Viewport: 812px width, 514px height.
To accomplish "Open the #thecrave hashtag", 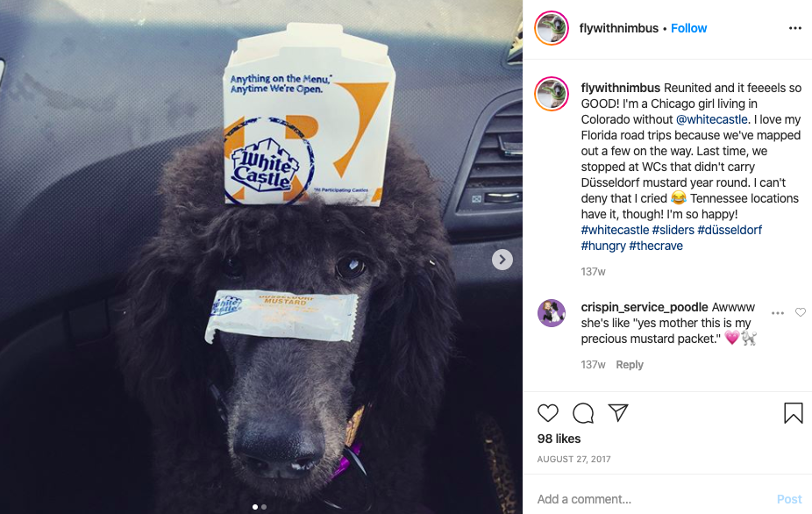I will (656, 246).
